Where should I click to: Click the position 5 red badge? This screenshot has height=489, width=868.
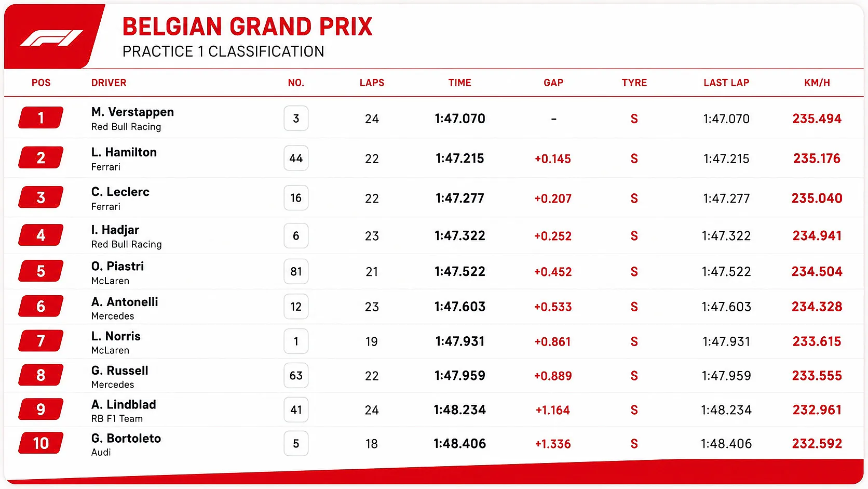[x=41, y=271]
